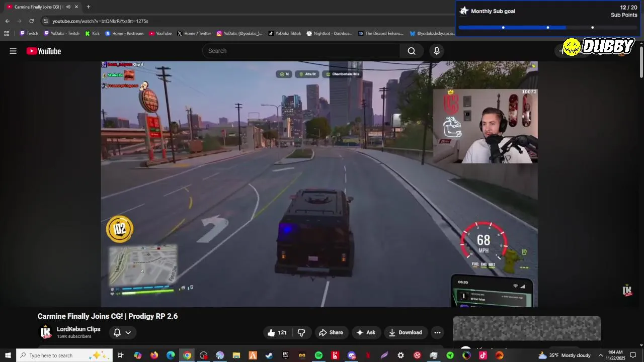Viewport: 644px width, 362px height.
Task: Open The Discord Enhancement bookmark
Action: pyautogui.click(x=381, y=34)
